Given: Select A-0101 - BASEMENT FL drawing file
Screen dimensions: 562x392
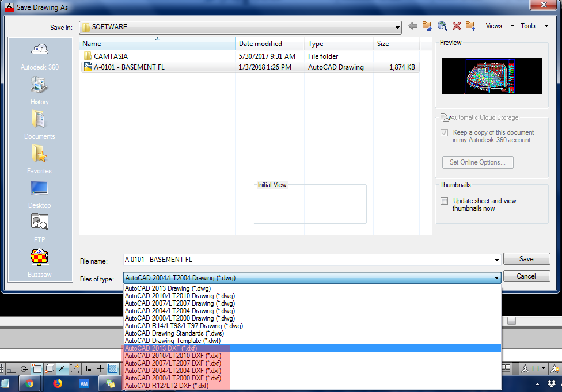Looking at the screenshot, I should point(249,67).
